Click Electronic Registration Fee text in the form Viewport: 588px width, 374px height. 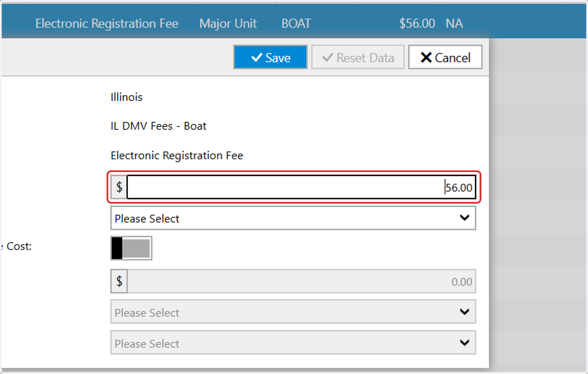click(x=177, y=156)
